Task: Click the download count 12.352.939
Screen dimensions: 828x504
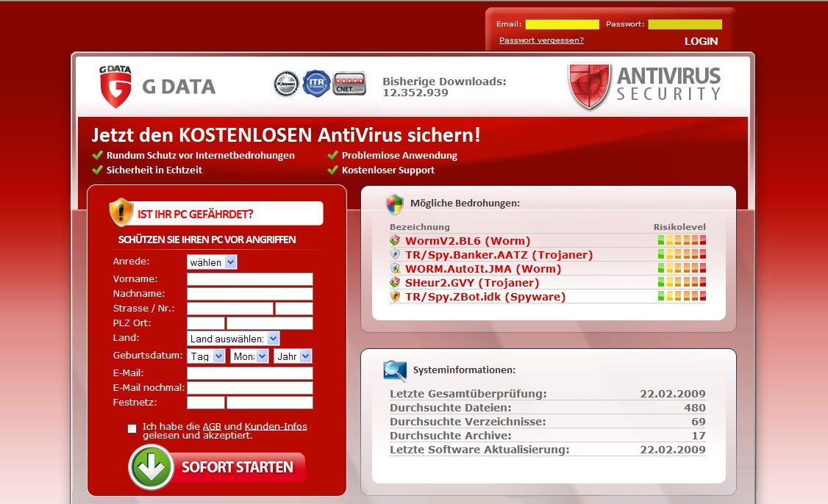Action: click(415, 93)
